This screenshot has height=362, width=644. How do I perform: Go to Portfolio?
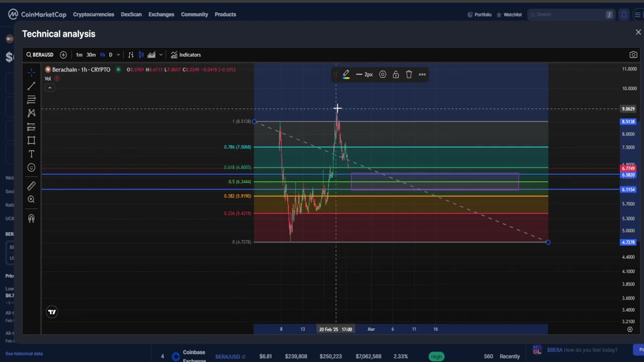coord(479,15)
